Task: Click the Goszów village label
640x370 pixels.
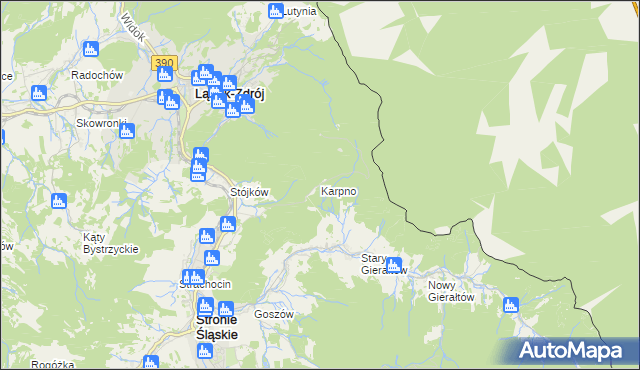Action: click(x=274, y=314)
